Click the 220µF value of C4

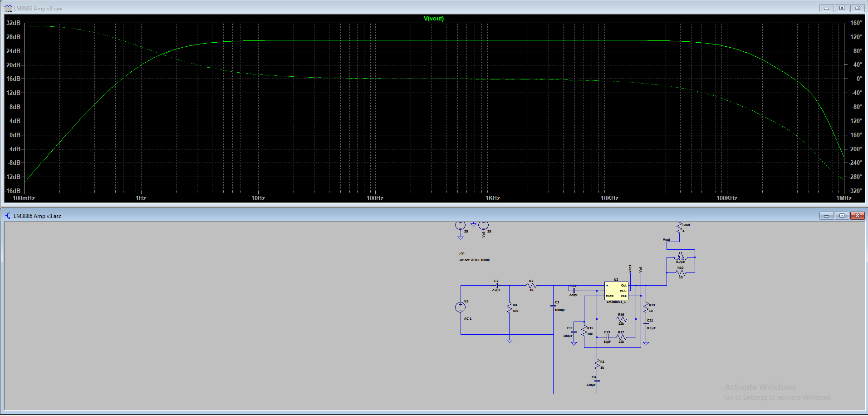(591, 385)
